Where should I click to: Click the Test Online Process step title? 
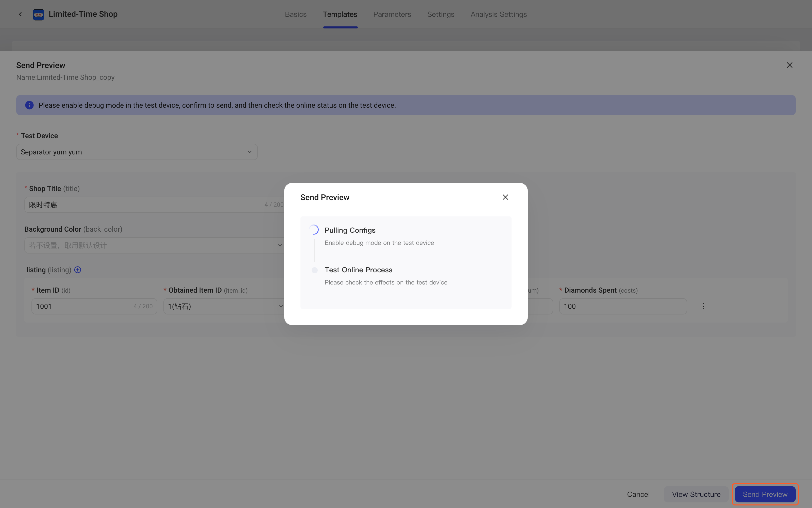358,270
